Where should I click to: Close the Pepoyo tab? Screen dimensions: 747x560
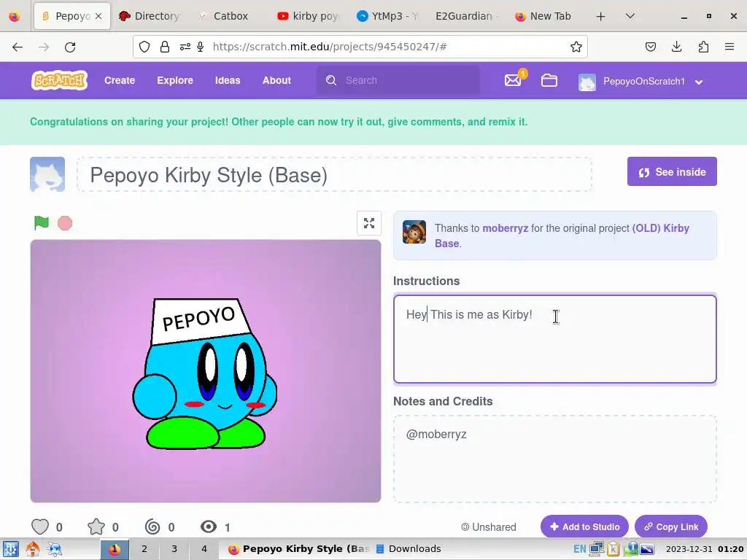(98, 16)
